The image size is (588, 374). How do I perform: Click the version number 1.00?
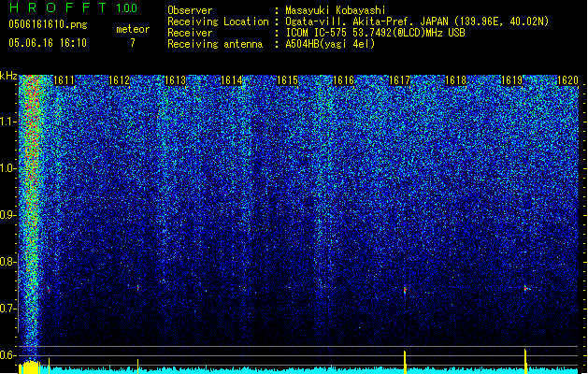pos(126,8)
